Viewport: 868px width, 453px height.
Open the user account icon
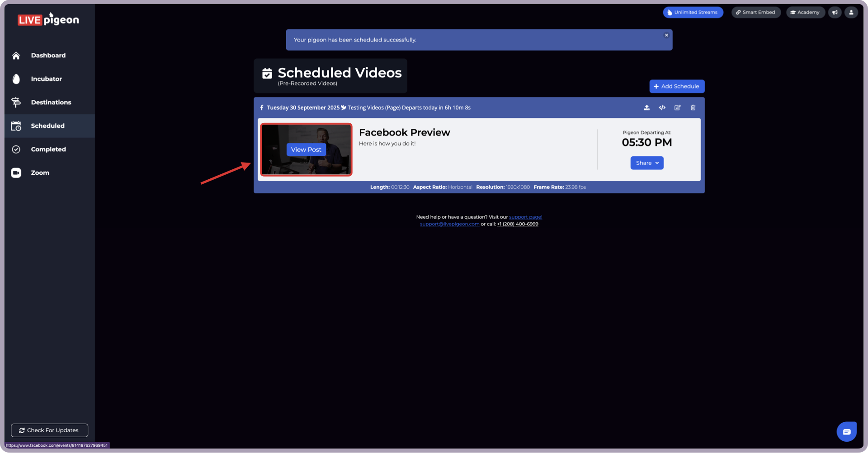pos(851,12)
